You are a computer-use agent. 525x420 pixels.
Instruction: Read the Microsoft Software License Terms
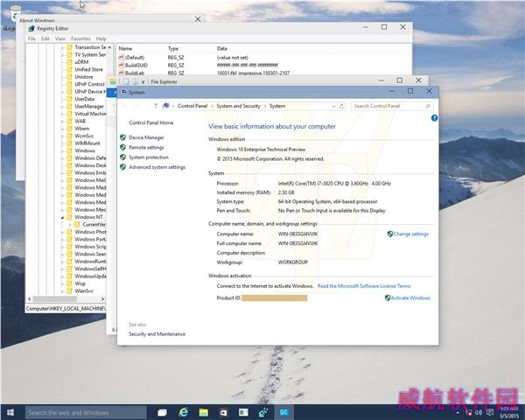coord(364,286)
